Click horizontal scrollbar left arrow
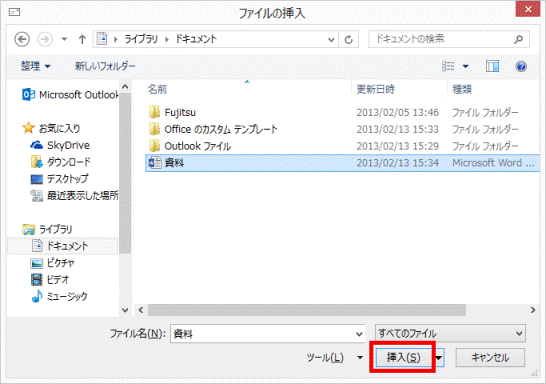Screen dimensions: 546x384 pyautogui.click(x=141, y=310)
